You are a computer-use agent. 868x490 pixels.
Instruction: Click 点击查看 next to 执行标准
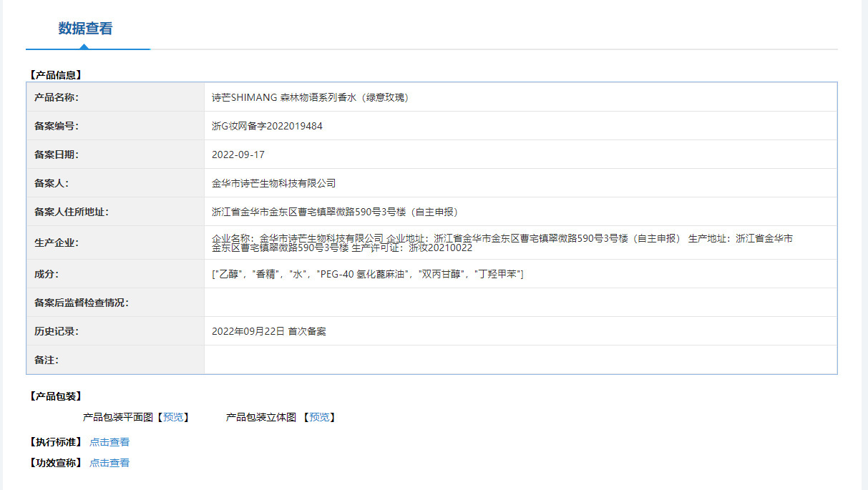(109, 441)
